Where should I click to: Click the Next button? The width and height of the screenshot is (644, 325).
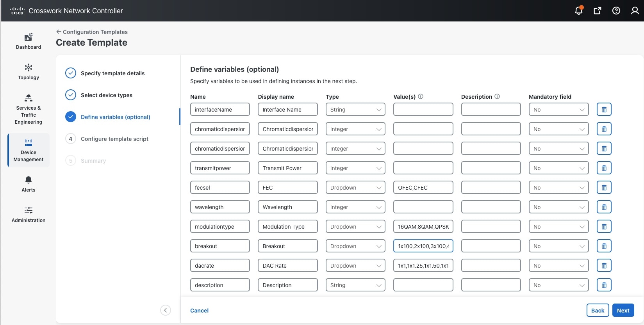[623, 310]
